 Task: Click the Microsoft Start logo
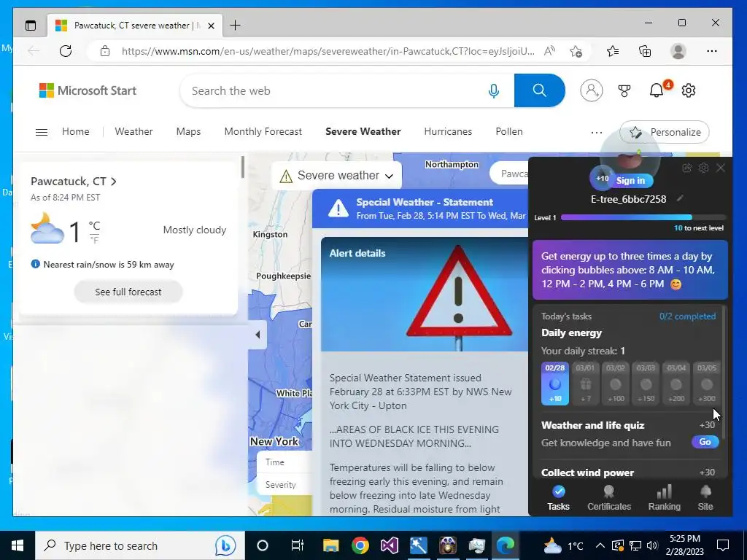click(88, 90)
